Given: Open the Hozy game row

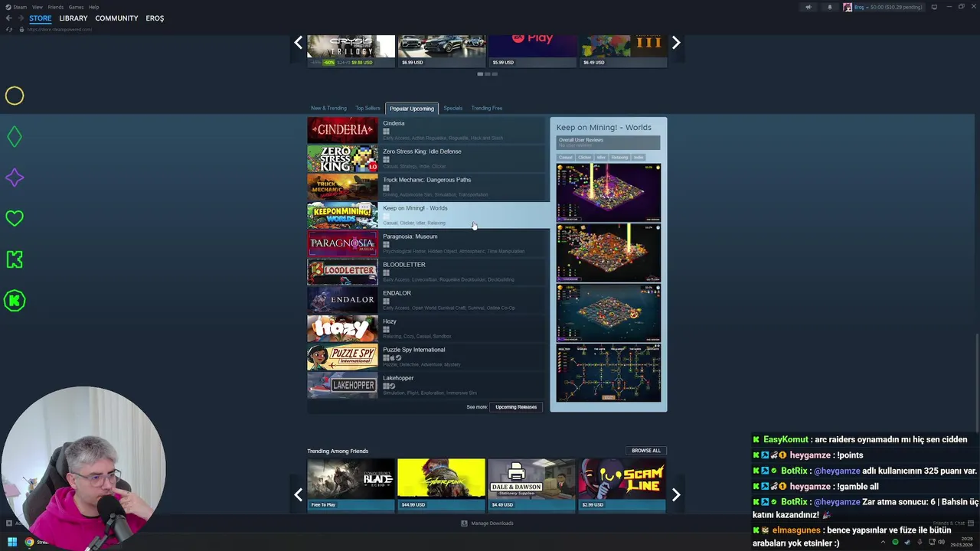Looking at the screenshot, I should click(x=428, y=328).
